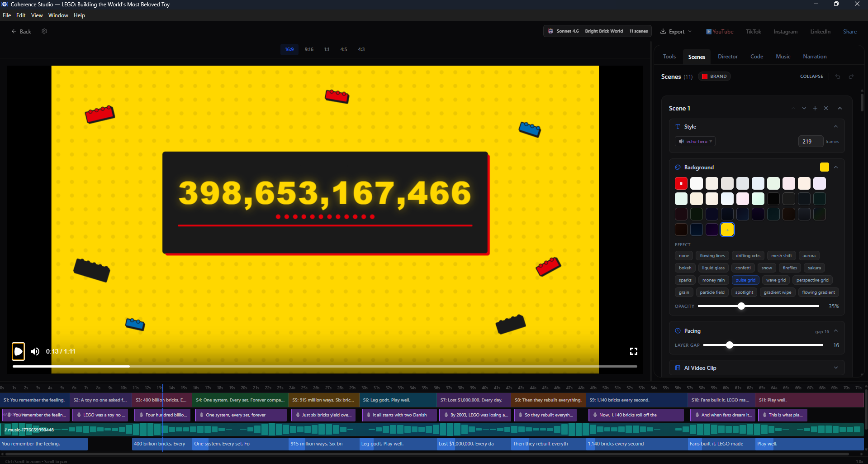Open the Window menu

tap(58, 15)
